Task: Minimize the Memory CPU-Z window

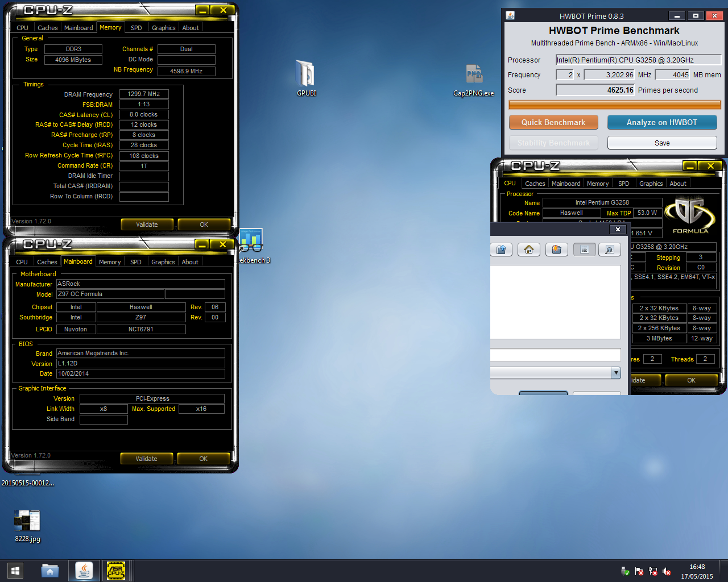Action: click(x=202, y=10)
